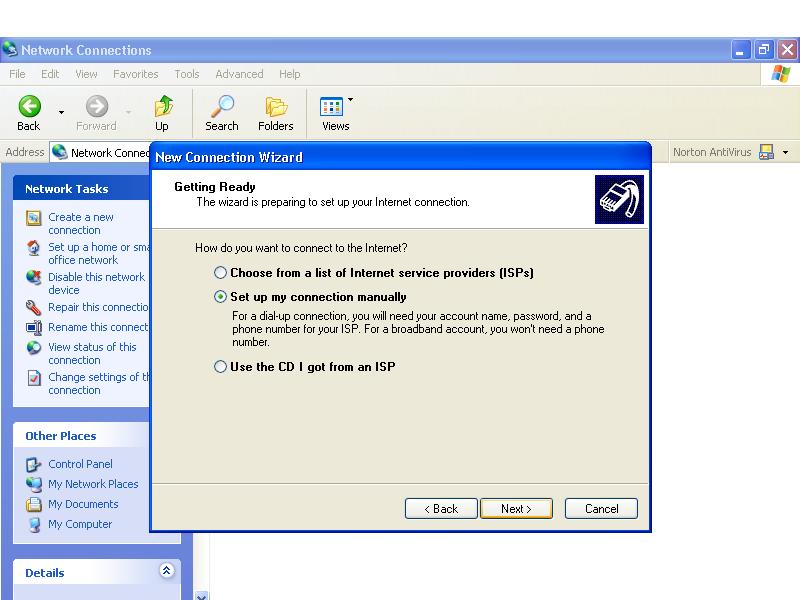Click the Norton AntiVirus toolbar icon
Viewport: 800px width, 600px height.
766,152
